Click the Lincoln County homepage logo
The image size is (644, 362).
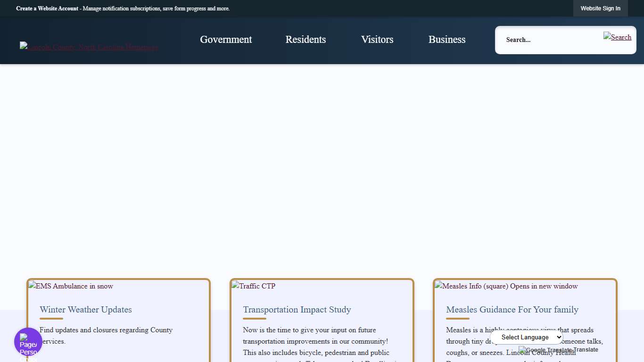coord(89,47)
